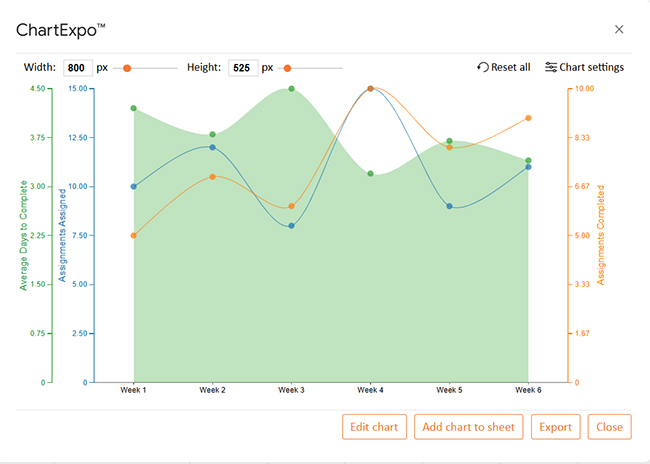Screen dimensions: 650x464
Task: Click the Width input field
Action: (x=77, y=68)
